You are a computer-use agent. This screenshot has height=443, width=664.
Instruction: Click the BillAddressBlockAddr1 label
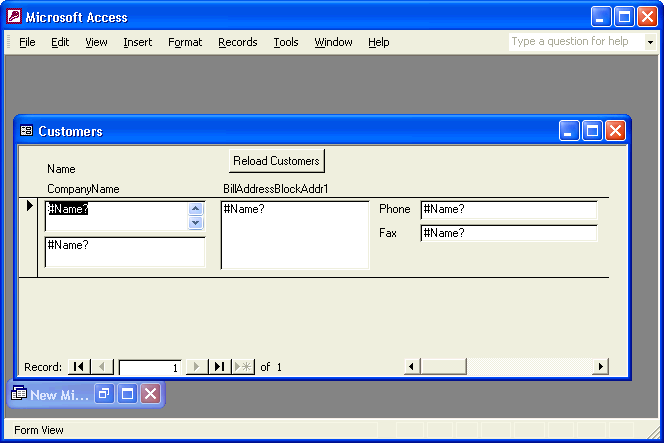pos(276,189)
